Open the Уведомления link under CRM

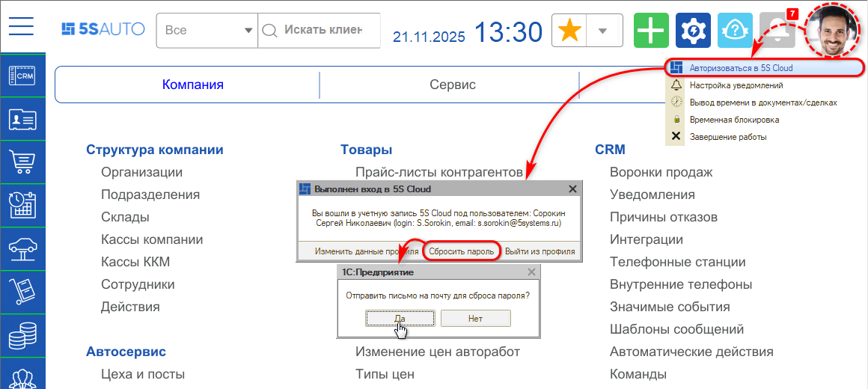click(x=652, y=194)
